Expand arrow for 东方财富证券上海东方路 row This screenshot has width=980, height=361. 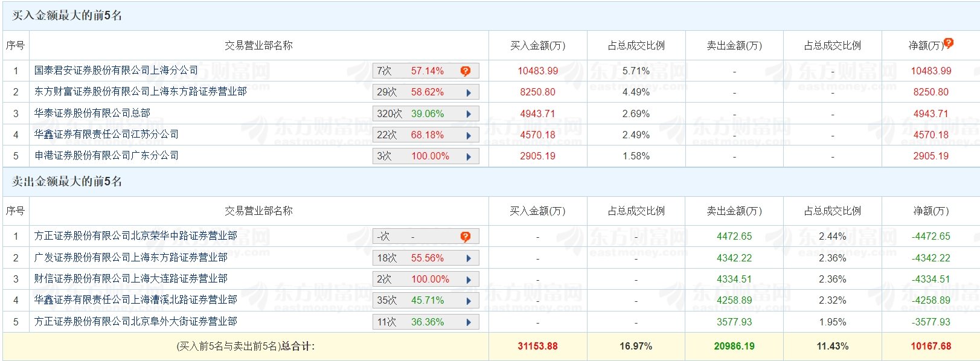pyautogui.click(x=469, y=93)
